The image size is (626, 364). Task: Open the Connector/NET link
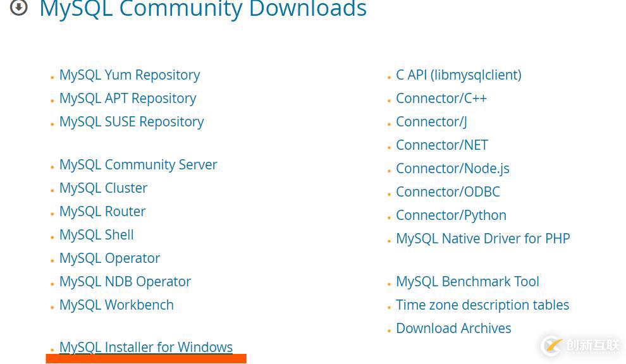point(442,145)
